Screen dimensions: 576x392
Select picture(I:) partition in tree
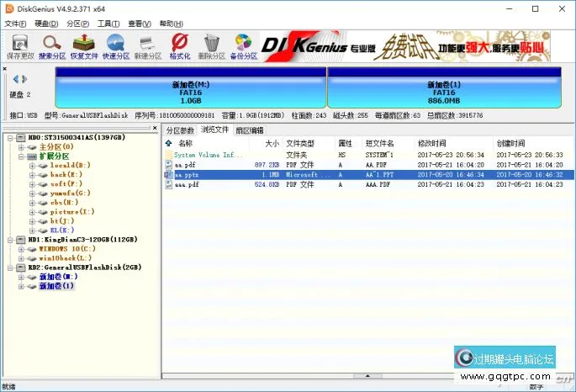tap(72, 212)
